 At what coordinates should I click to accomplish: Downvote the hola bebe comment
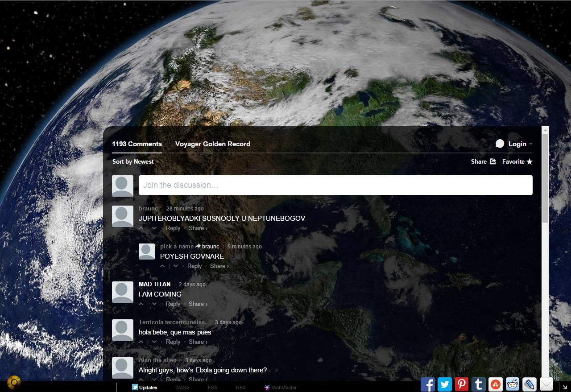coord(154,342)
